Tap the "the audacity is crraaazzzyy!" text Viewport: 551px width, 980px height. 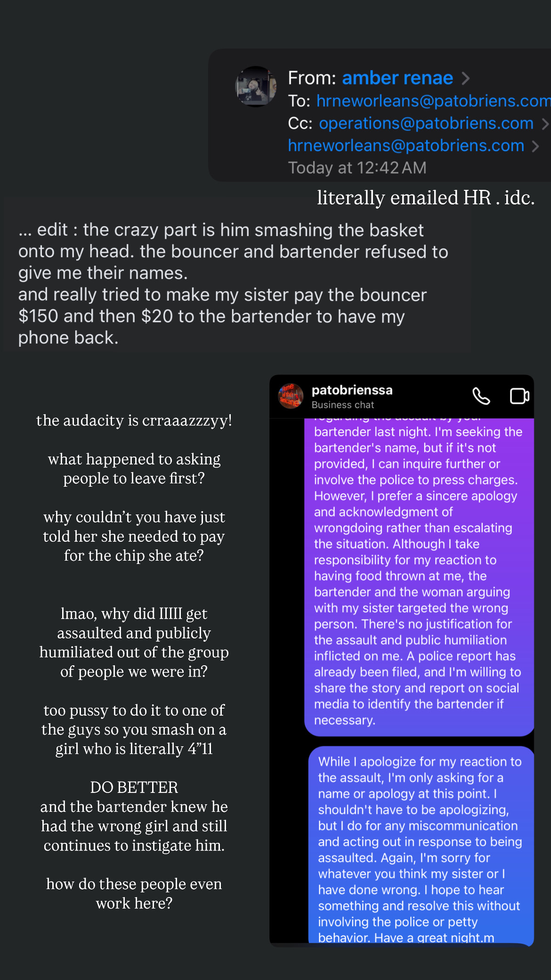point(134,420)
